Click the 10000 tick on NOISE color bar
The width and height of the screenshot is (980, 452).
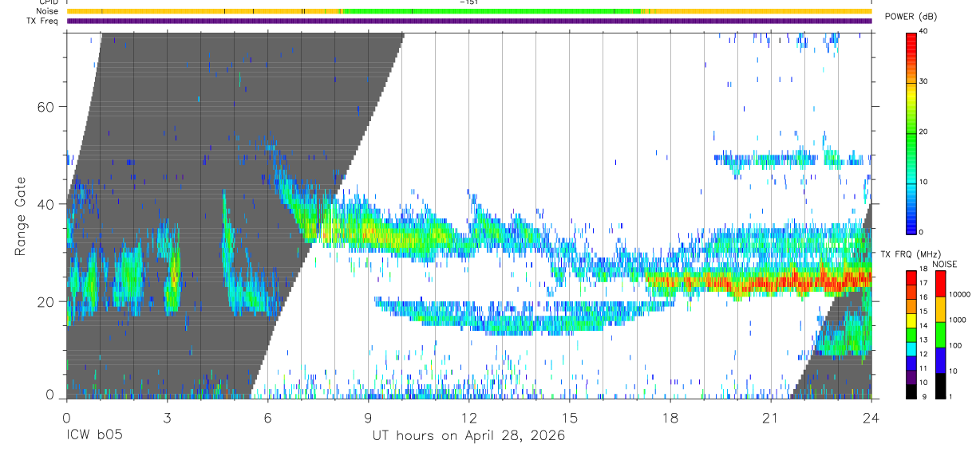(x=960, y=295)
